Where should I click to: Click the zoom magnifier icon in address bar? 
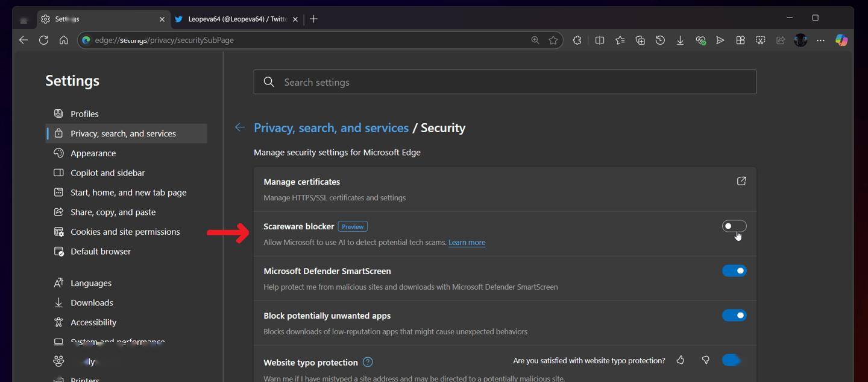click(535, 40)
